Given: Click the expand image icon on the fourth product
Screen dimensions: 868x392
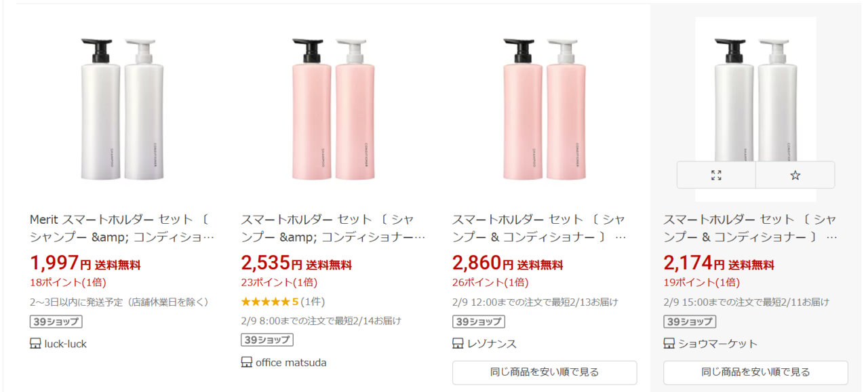Looking at the screenshot, I should [716, 175].
